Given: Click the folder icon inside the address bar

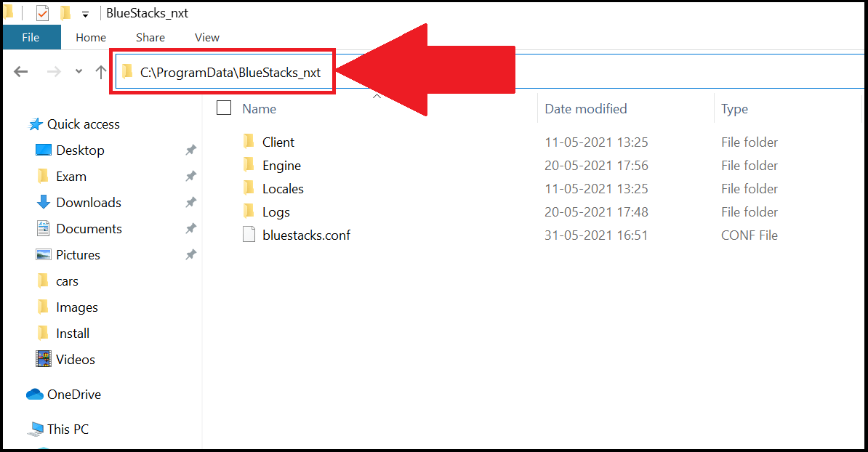Looking at the screenshot, I should (x=128, y=70).
